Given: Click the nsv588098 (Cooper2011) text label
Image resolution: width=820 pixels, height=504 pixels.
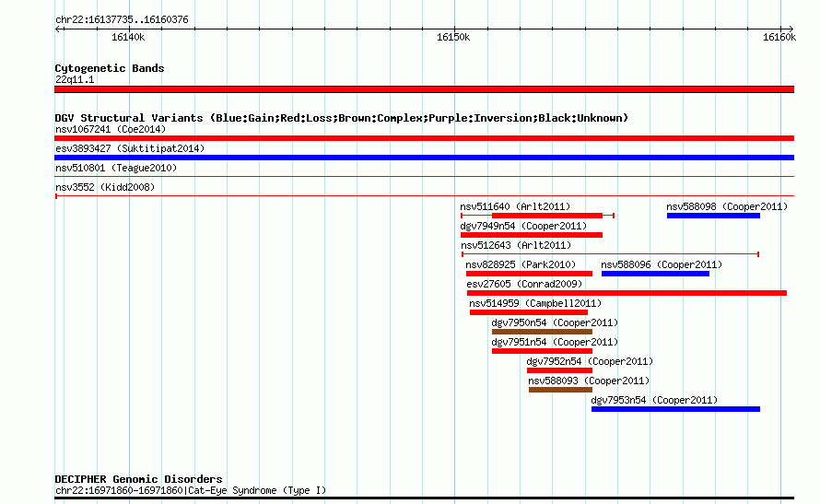Looking at the screenshot, I should pyautogui.click(x=727, y=206).
